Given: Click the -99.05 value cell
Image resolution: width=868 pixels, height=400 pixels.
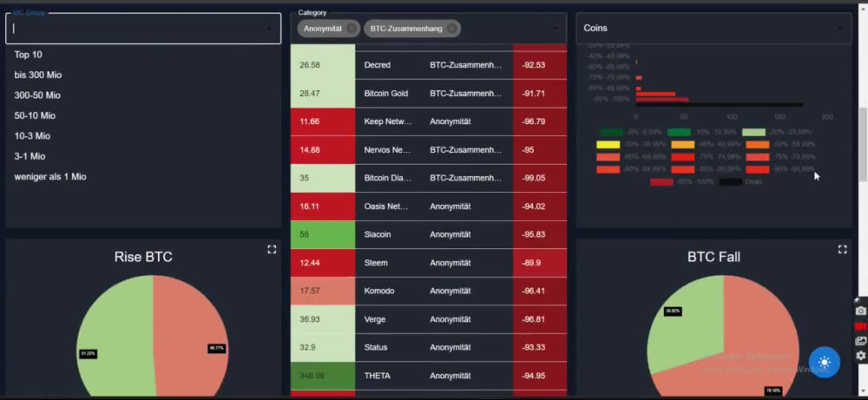Looking at the screenshot, I should coord(540,178).
